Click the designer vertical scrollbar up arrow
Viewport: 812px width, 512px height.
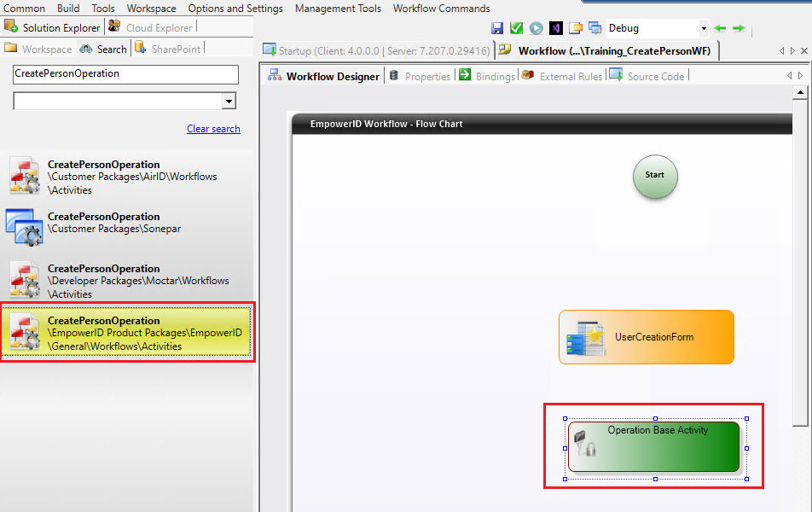pos(800,93)
